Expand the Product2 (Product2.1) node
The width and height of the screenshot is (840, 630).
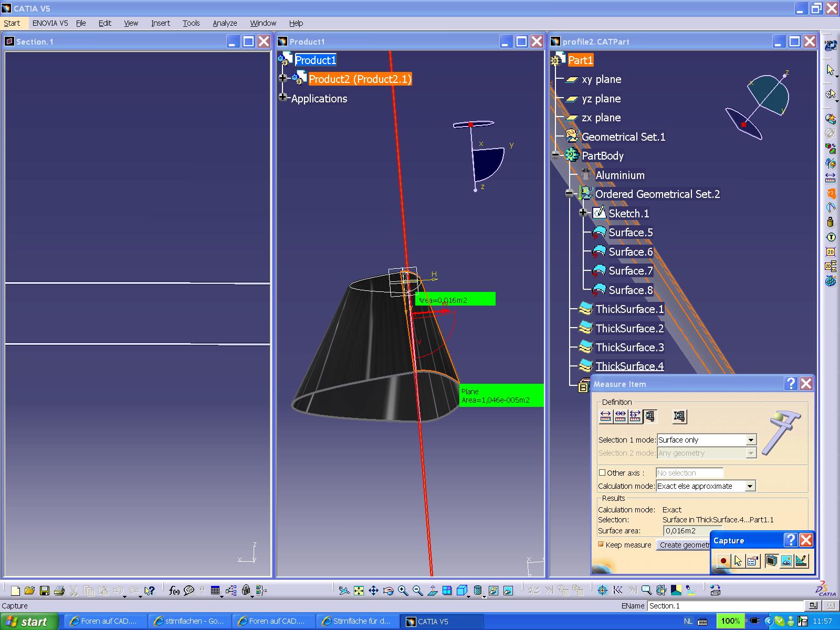point(283,78)
